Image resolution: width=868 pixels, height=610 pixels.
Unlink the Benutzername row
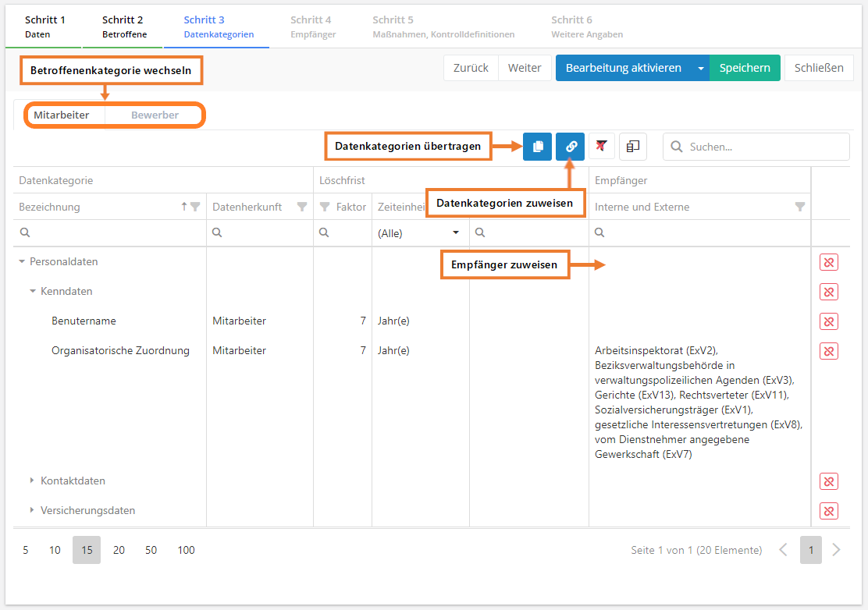tap(828, 321)
